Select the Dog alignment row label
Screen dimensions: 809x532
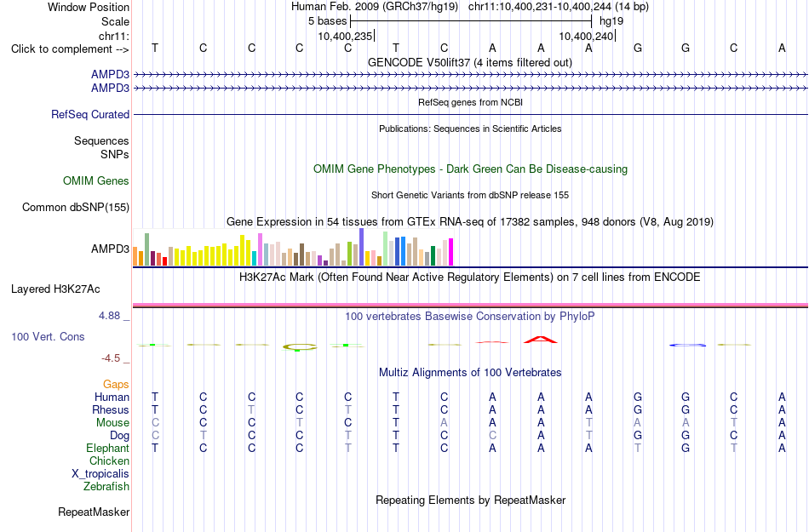(x=119, y=436)
